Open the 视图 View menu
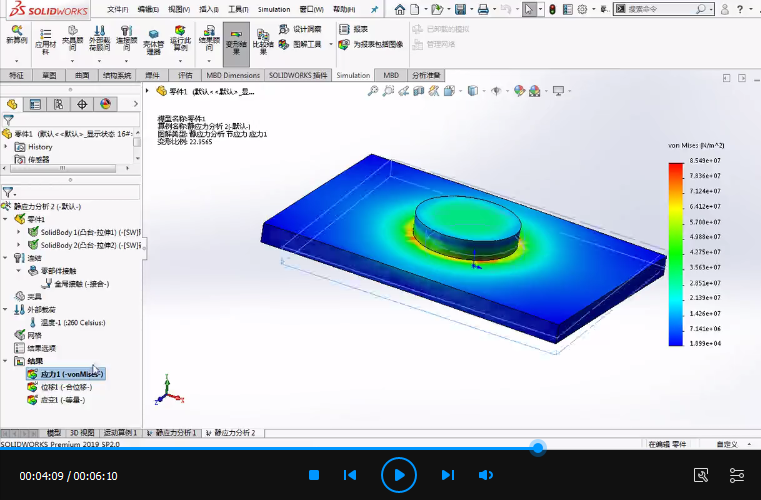The height and width of the screenshot is (500, 761). pyautogui.click(x=179, y=9)
